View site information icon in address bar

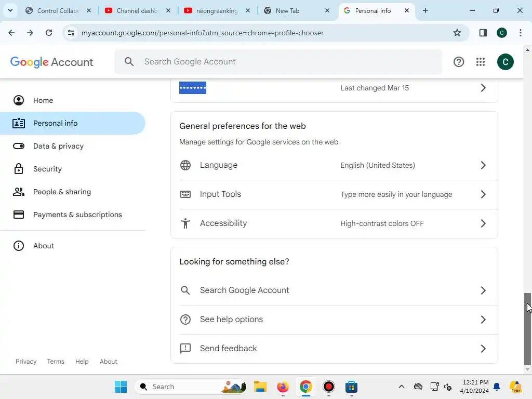(71, 33)
